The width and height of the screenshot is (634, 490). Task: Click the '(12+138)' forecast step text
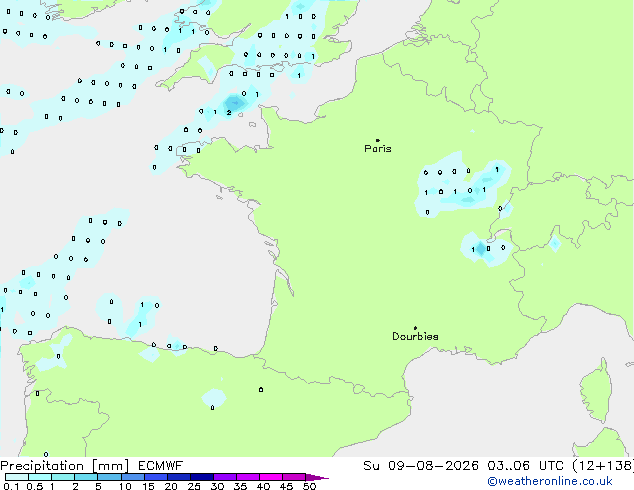(x=603, y=466)
